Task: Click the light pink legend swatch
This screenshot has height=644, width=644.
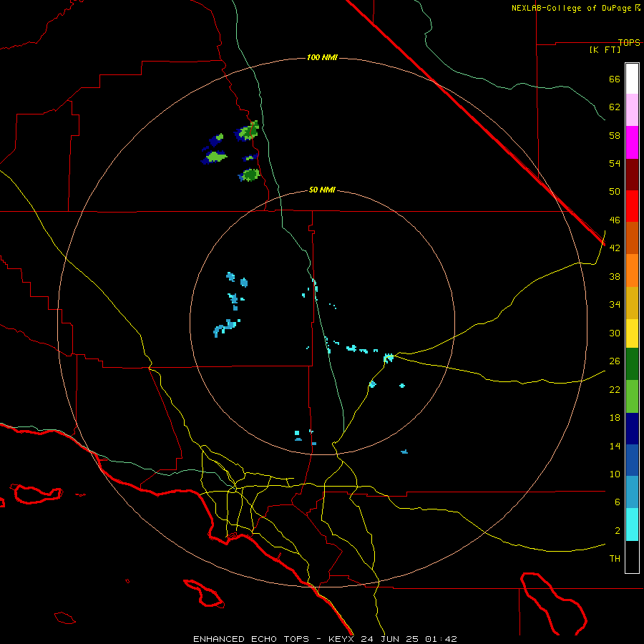Action: tap(632, 110)
